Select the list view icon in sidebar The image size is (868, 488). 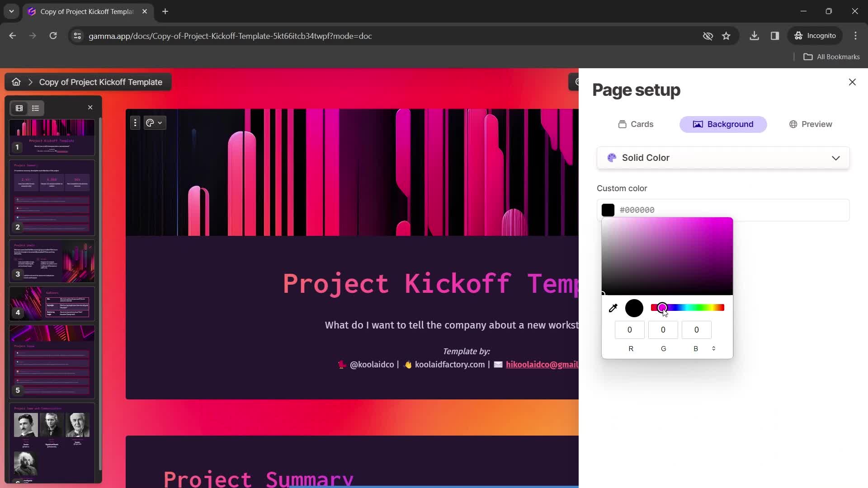tap(35, 108)
